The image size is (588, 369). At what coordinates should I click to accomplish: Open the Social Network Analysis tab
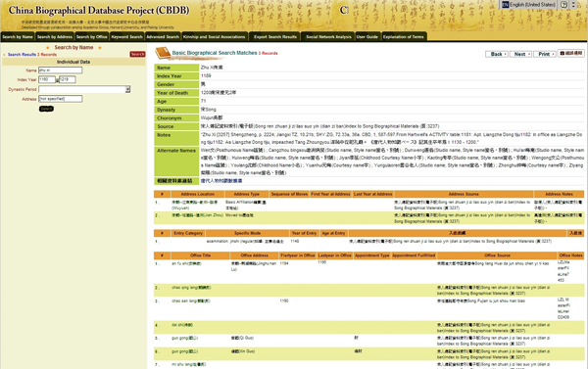point(328,37)
